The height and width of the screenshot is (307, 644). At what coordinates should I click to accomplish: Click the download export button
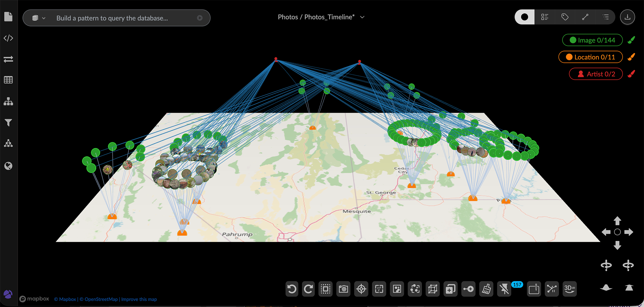click(627, 17)
